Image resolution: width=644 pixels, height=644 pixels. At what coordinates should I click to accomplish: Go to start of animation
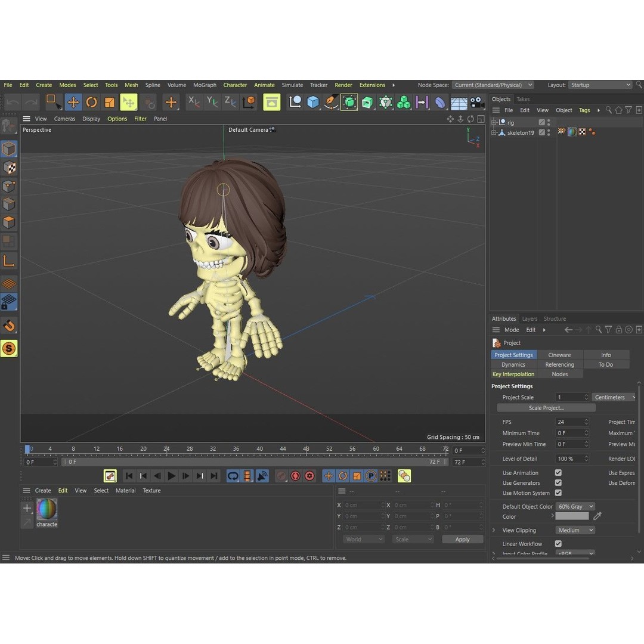tap(129, 476)
